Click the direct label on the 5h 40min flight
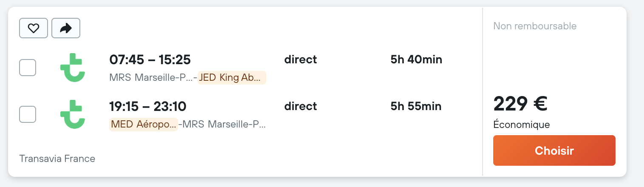This screenshot has height=187, width=644. [x=300, y=59]
